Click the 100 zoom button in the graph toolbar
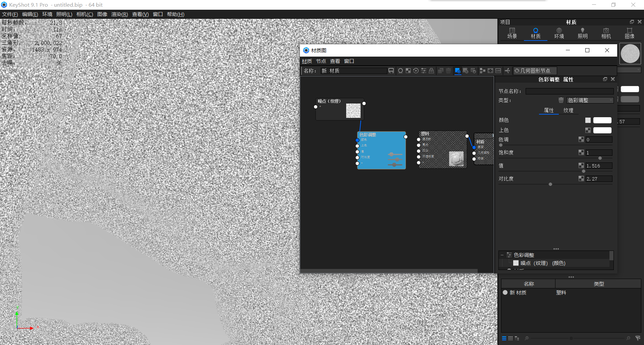This screenshot has height=345, width=644. click(498, 71)
